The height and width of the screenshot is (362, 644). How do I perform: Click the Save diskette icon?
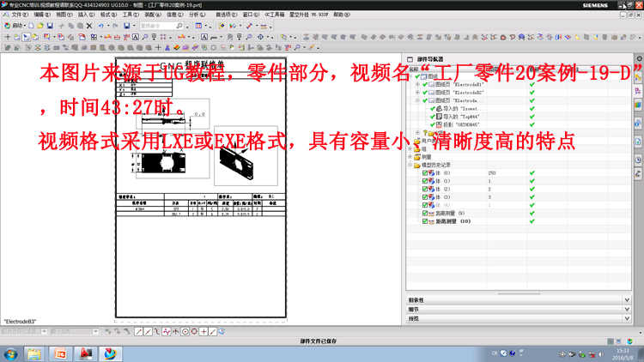coord(50,26)
